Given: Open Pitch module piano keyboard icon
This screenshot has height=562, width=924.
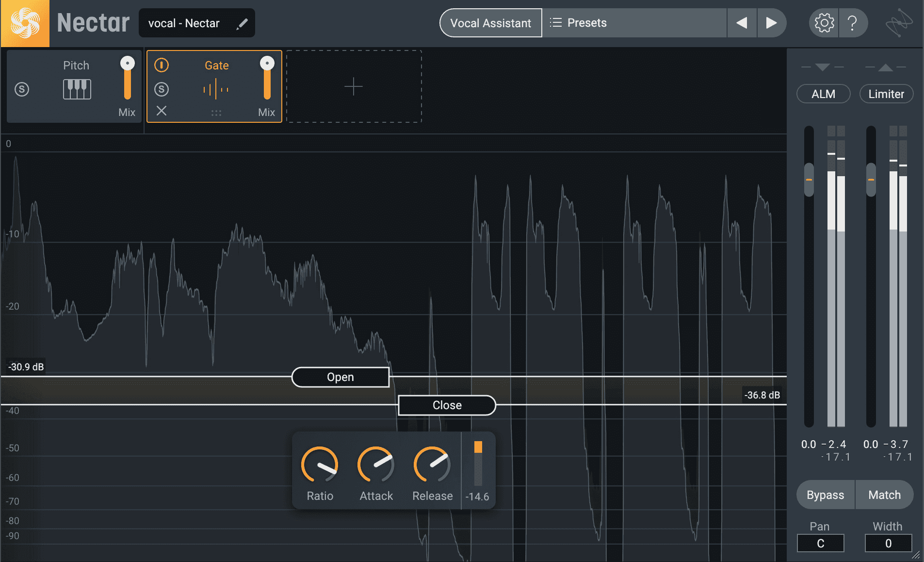Looking at the screenshot, I should [77, 89].
